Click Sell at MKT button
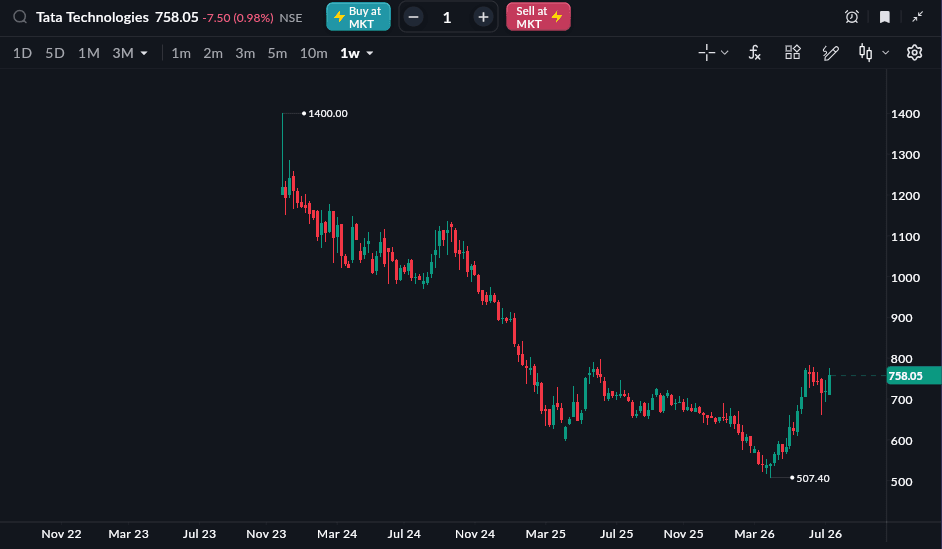Viewport: 942px width, 549px height. 538,17
